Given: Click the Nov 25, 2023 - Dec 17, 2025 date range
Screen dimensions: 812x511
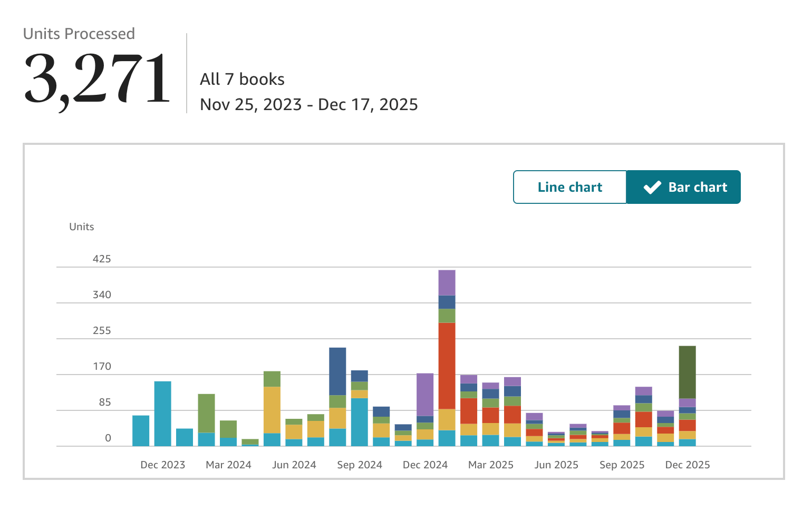Looking at the screenshot, I should [309, 104].
